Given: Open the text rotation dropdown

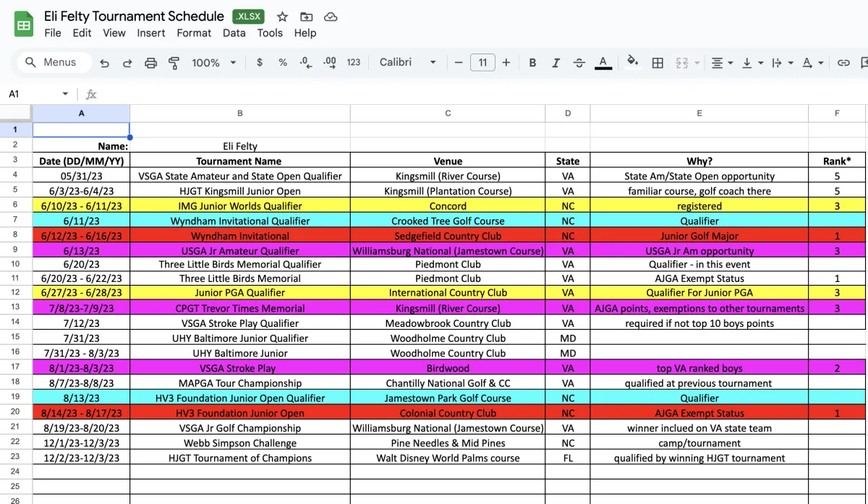Looking at the screenshot, I should click(813, 63).
